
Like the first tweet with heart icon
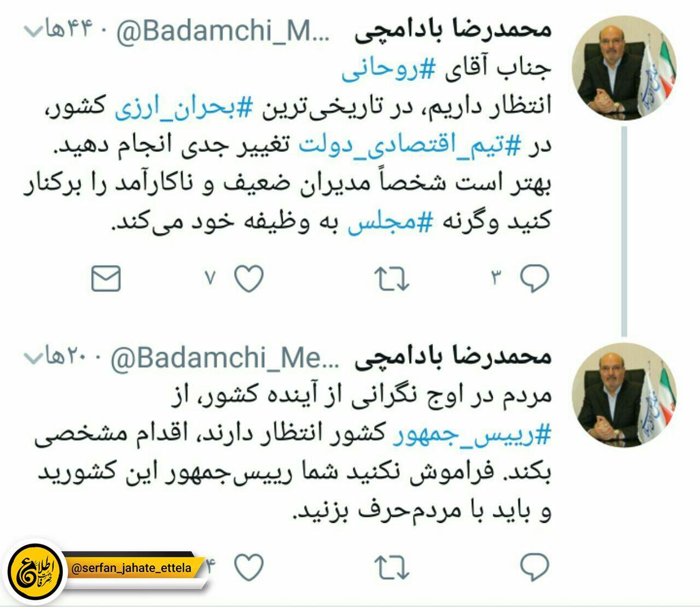coord(249,279)
